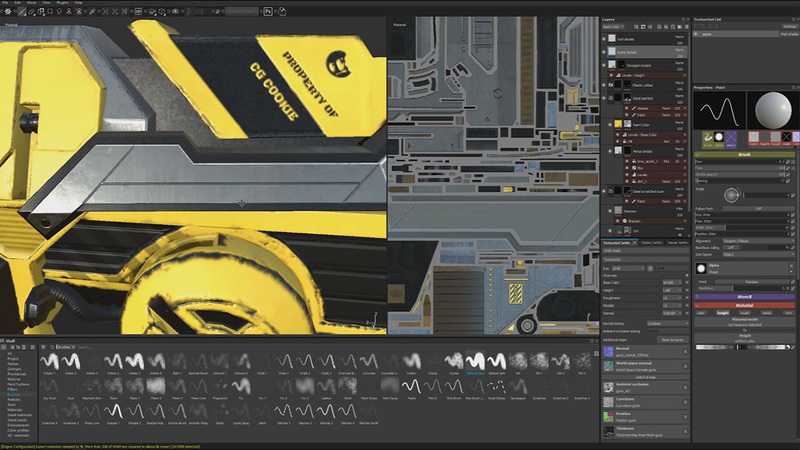Open the Base Color format dropdown
800x450 pixels.
point(671,283)
